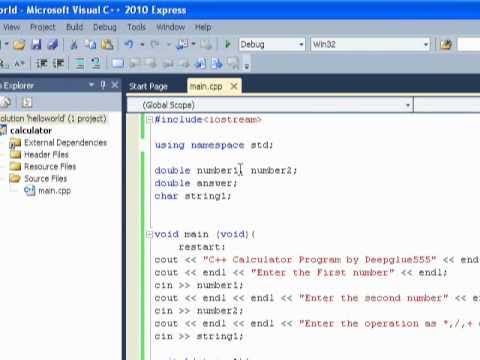
Task: Click the Solution Explorer home/properties icon
Action: click(x=6, y=102)
